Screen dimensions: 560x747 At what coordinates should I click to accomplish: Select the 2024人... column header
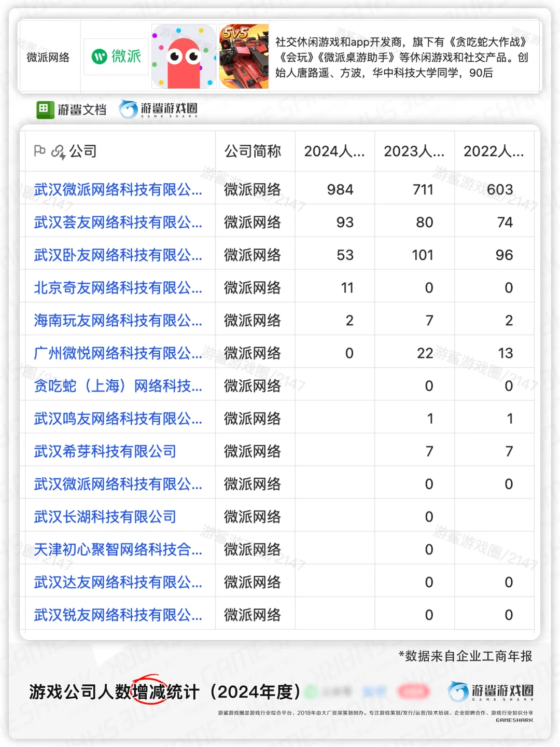(x=335, y=151)
